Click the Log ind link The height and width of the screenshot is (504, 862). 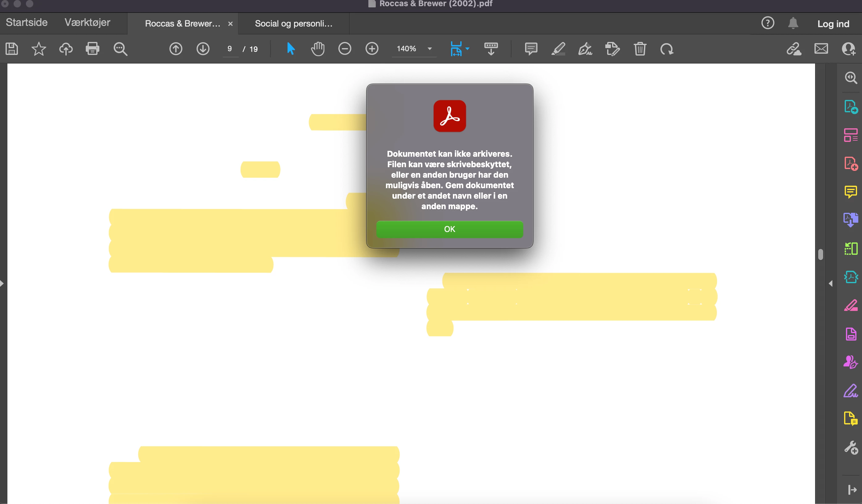coord(833,24)
